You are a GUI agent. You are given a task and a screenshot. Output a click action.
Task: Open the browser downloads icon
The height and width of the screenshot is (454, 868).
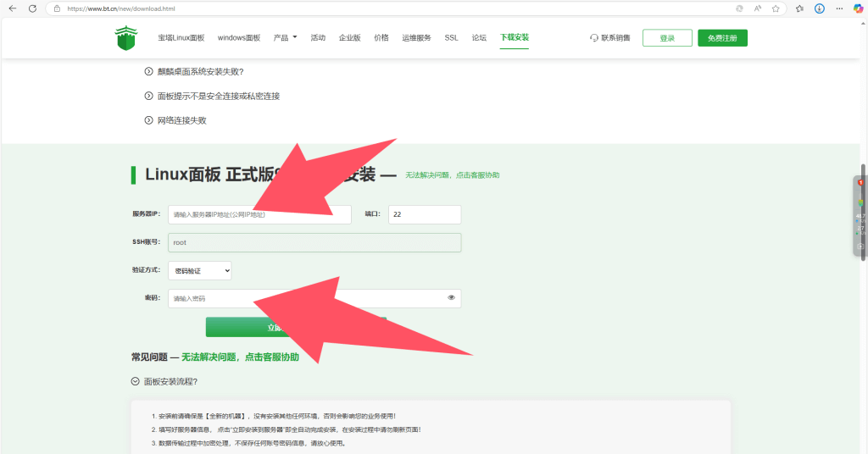[820, 8]
